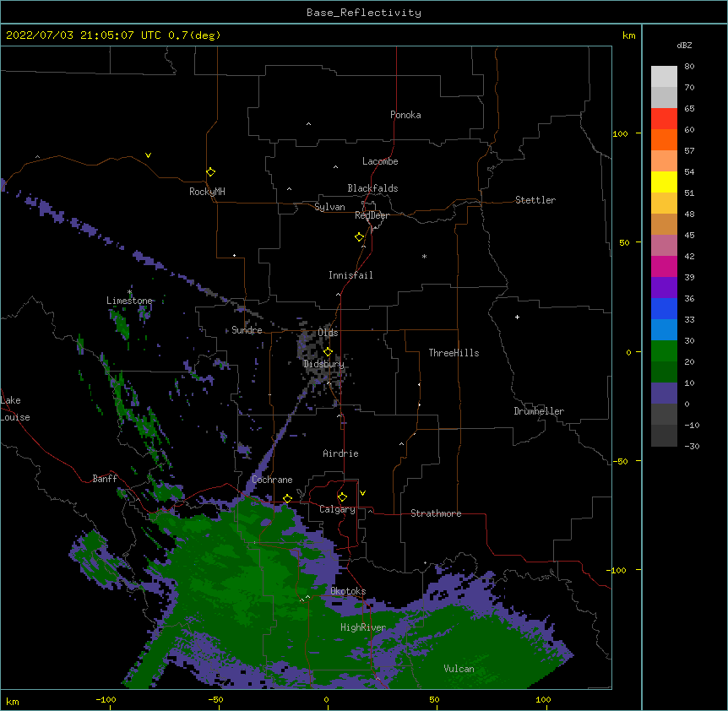
Task: Click the Base_Reflectivity title text
Action: click(x=363, y=13)
